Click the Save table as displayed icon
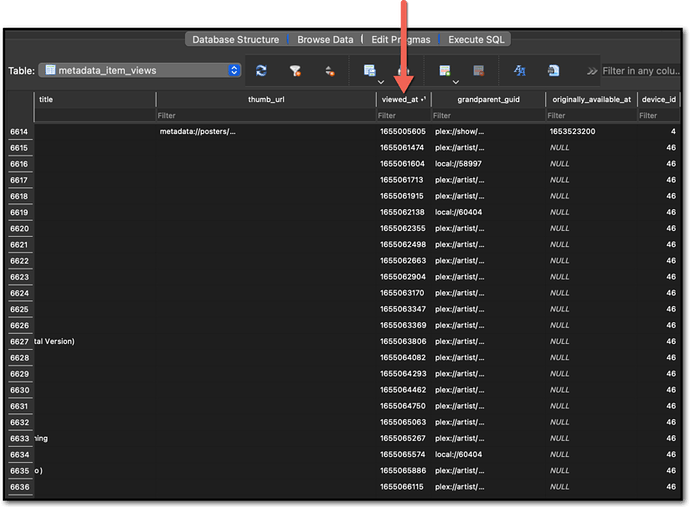 point(370,70)
